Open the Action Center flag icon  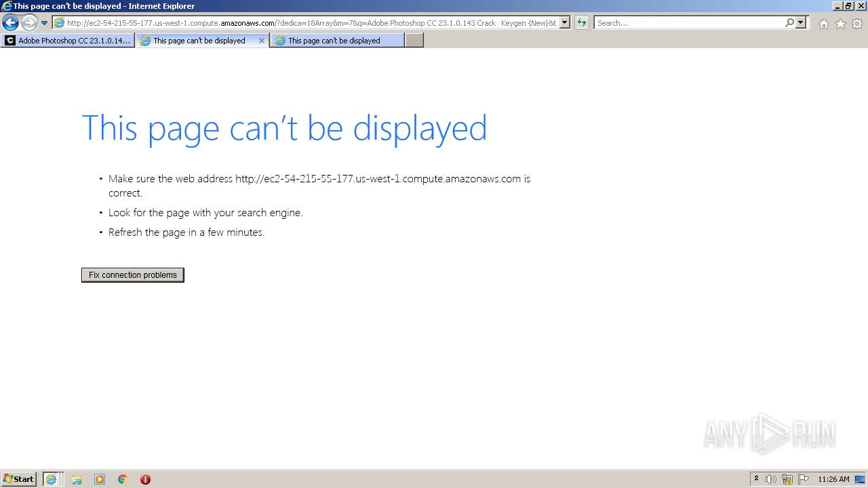tap(804, 479)
